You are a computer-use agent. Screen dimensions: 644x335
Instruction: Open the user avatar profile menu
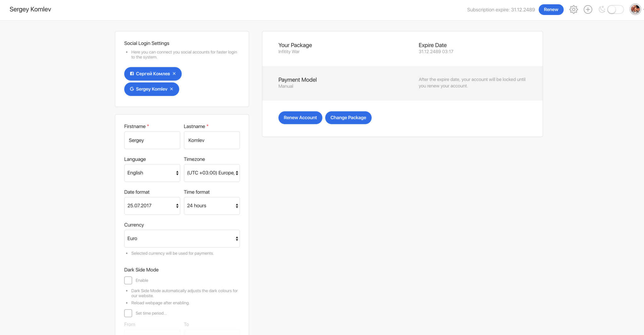click(x=635, y=9)
